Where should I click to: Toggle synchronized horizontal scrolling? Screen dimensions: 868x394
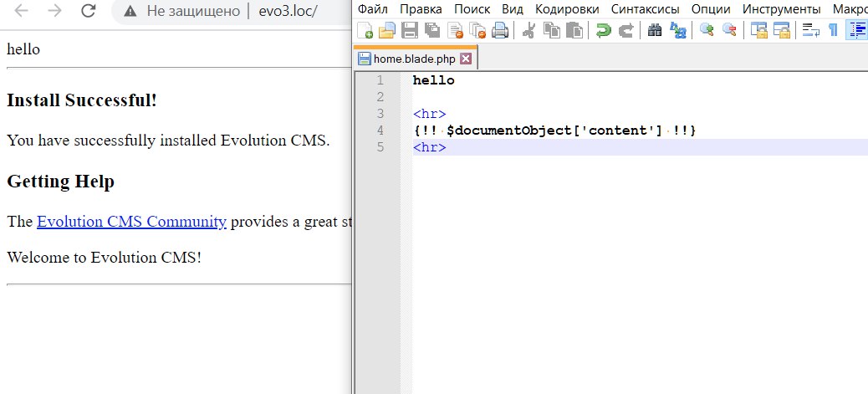click(781, 30)
